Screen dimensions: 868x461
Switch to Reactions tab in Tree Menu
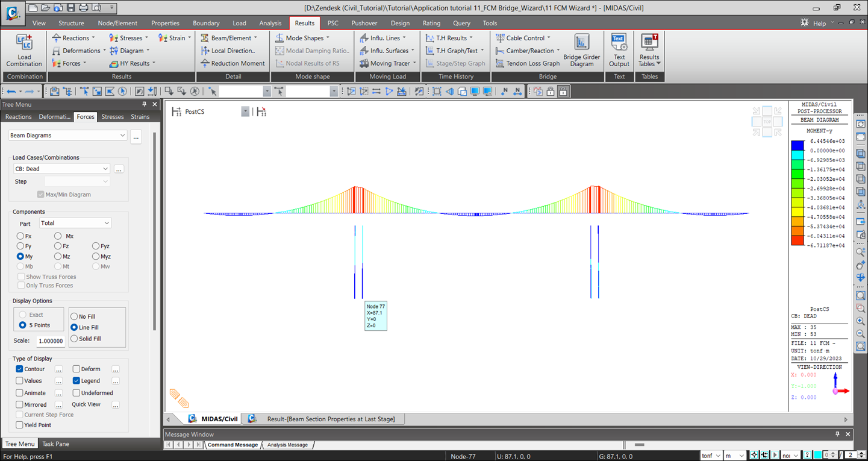(x=18, y=117)
